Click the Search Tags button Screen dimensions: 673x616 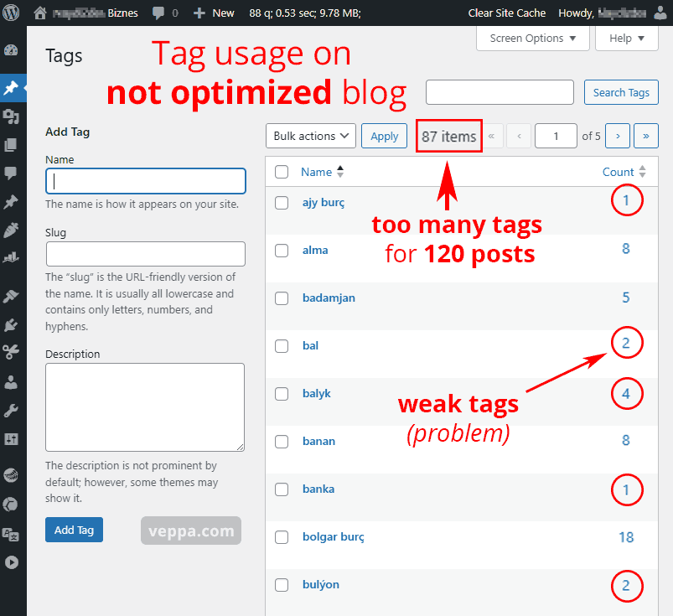click(x=621, y=92)
